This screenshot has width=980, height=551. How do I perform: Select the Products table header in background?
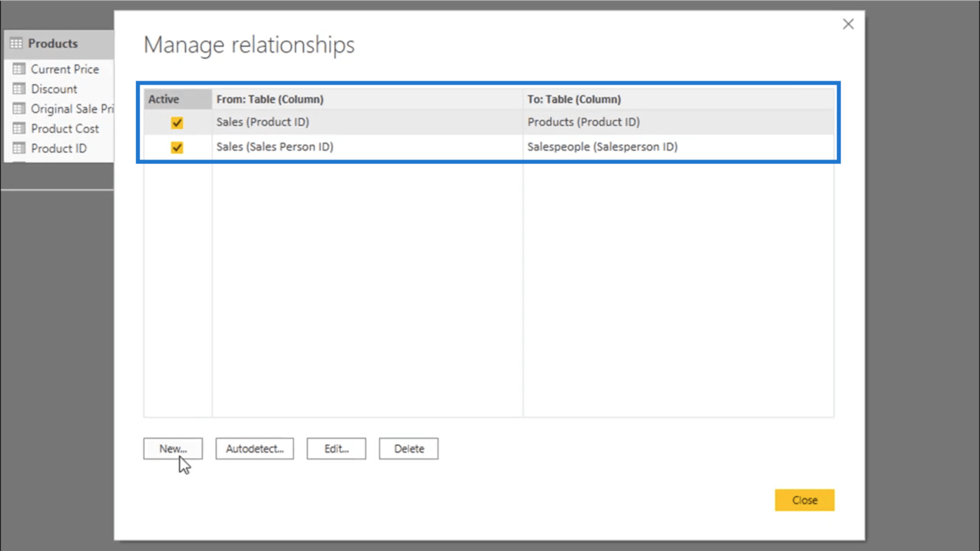click(x=59, y=43)
